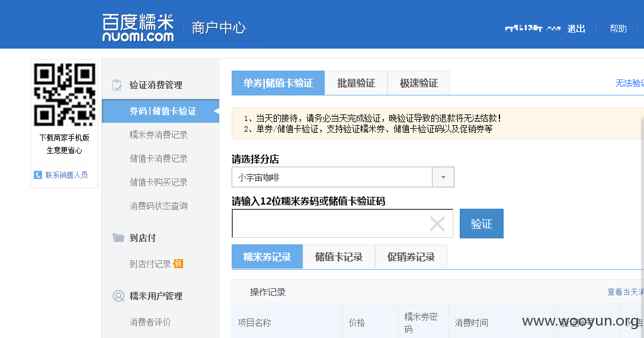Click the Baidu Nuomi logo

coord(138,27)
